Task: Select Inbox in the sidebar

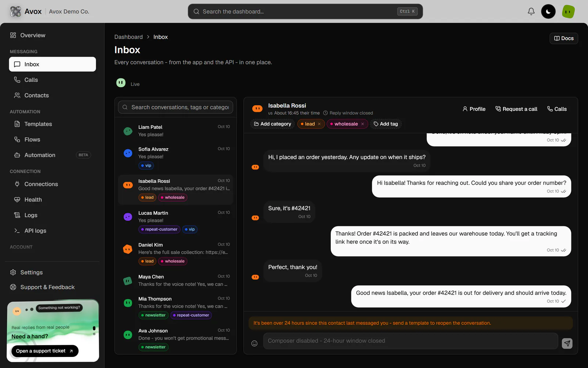Action: click(52, 64)
